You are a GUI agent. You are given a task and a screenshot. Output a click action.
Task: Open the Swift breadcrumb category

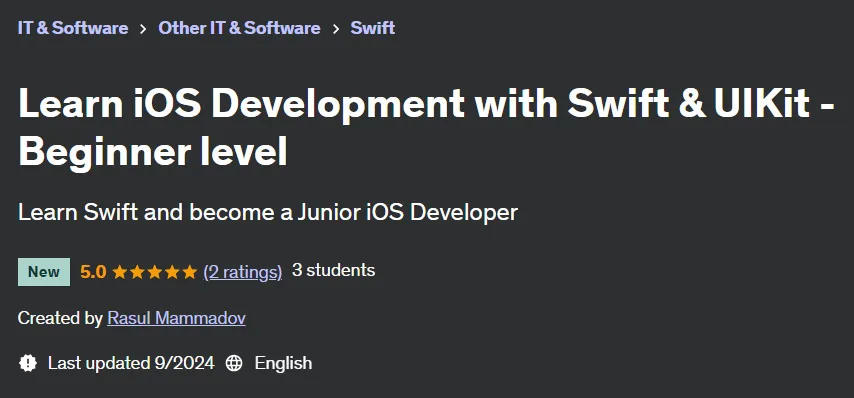pyautogui.click(x=373, y=28)
